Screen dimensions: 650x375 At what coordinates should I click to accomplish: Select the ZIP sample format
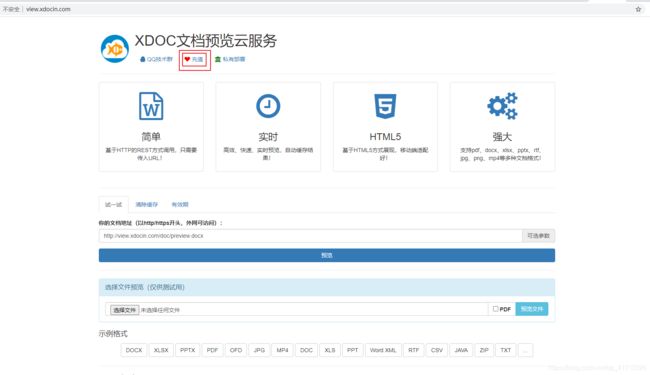pyautogui.click(x=484, y=350)
